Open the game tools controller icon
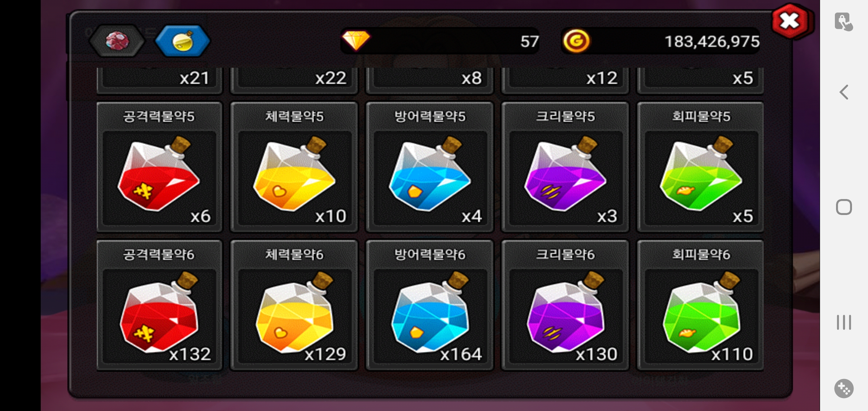Image resolution: width=868 pixels, height=411 pixels. 844,389
